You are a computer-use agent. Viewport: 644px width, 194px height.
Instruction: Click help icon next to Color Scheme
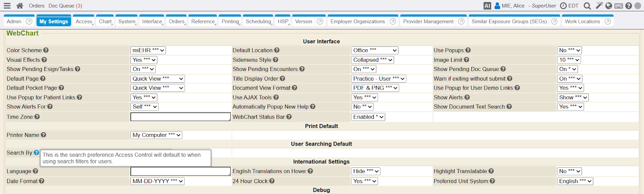[46, 50]
